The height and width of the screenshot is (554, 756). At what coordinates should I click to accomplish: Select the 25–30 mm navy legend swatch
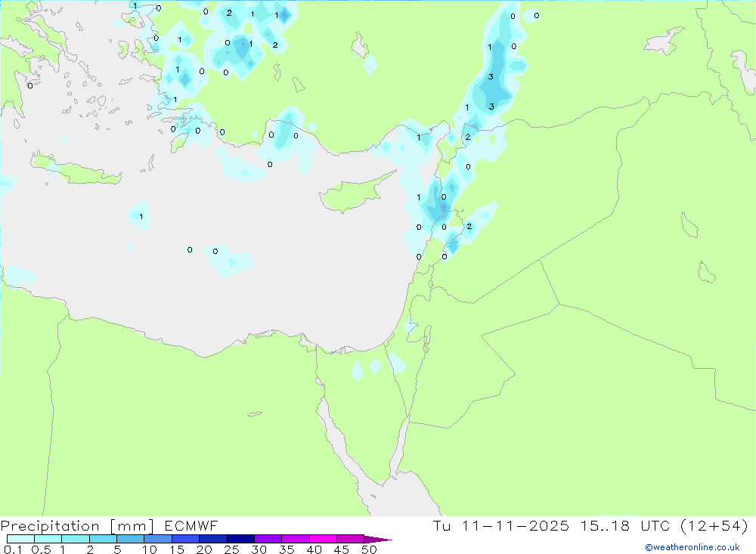(240, 539)
